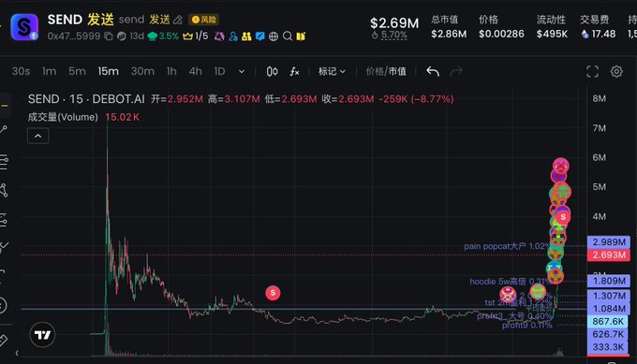The height and width of the screenshot is (364, 637).
Task: Open the 风险 risk warning badge
Action: click(x=204, y=20)
